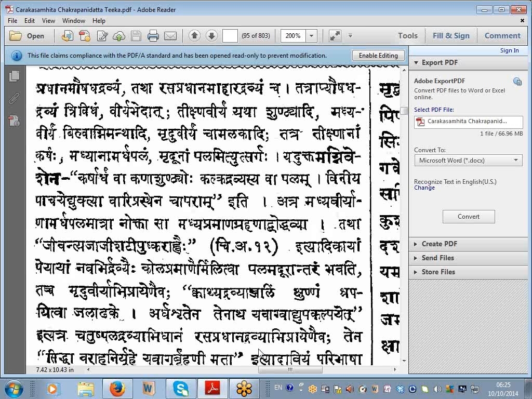
Task: Click the horizontal scrollbar thumb
Action: [290, 370]
